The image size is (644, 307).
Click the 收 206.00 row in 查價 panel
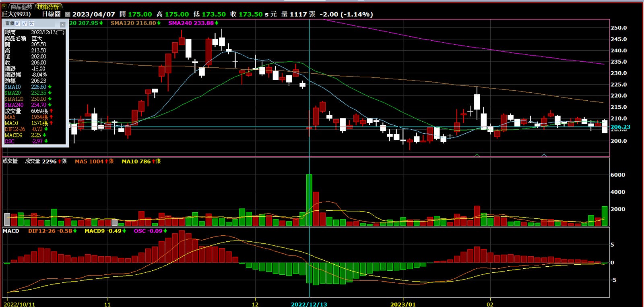tap(34, 62)
